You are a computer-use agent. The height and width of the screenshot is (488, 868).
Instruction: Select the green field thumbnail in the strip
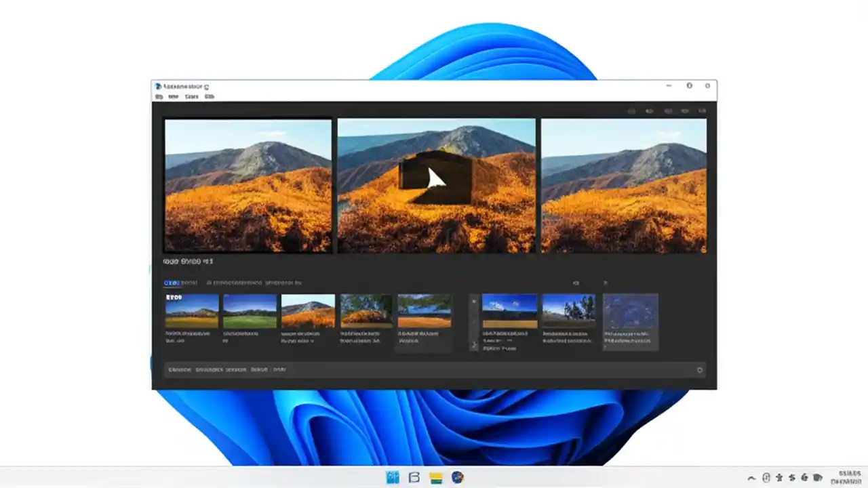tap(250, 310)
